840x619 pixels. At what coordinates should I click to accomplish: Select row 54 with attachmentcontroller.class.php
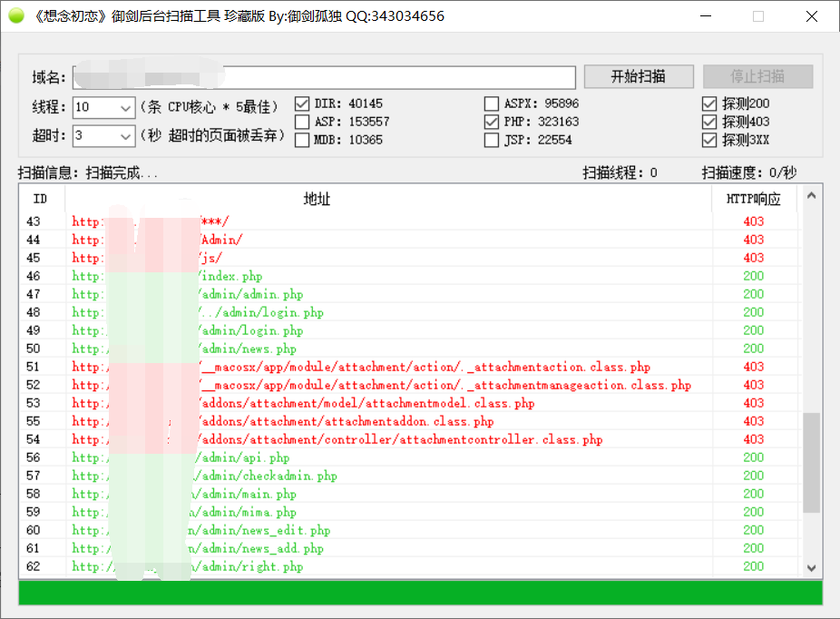(x=410, y=440)
